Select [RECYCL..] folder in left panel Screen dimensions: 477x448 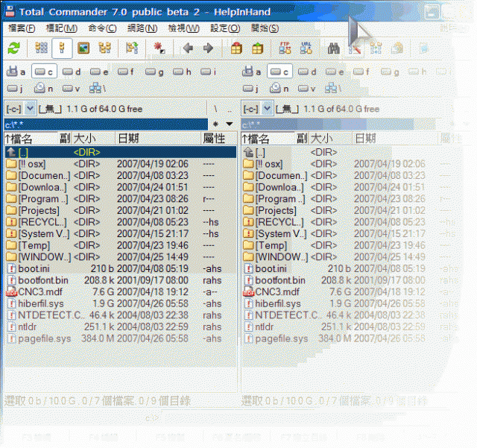121,222
